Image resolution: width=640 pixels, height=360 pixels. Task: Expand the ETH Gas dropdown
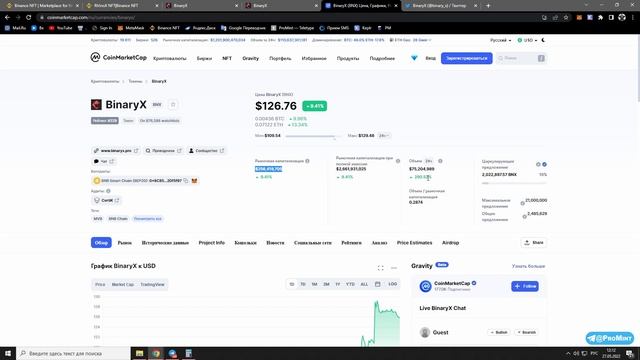tap(410, 40)
